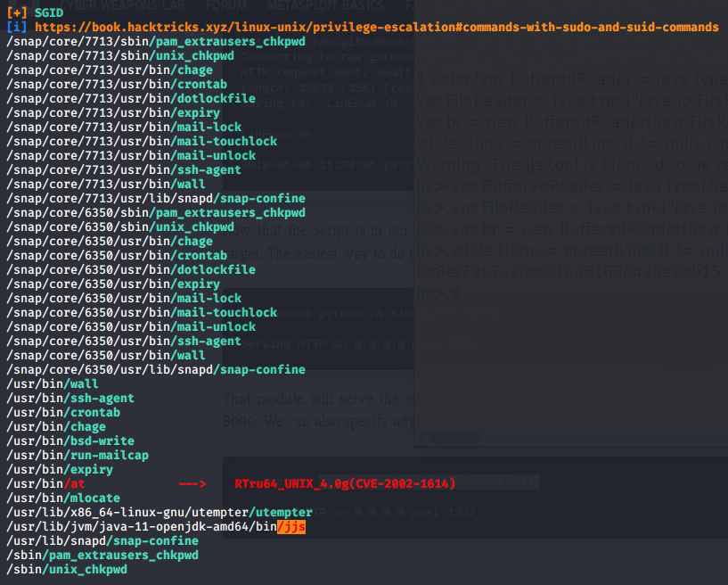Click "/snap/core/7713/usr/bin/mail-touchlock" line
The height and width of the screenshot is (585, 728).
142,141
